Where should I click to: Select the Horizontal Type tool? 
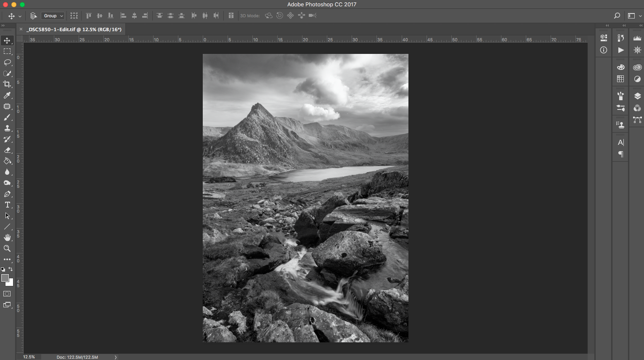coord(7,205)
